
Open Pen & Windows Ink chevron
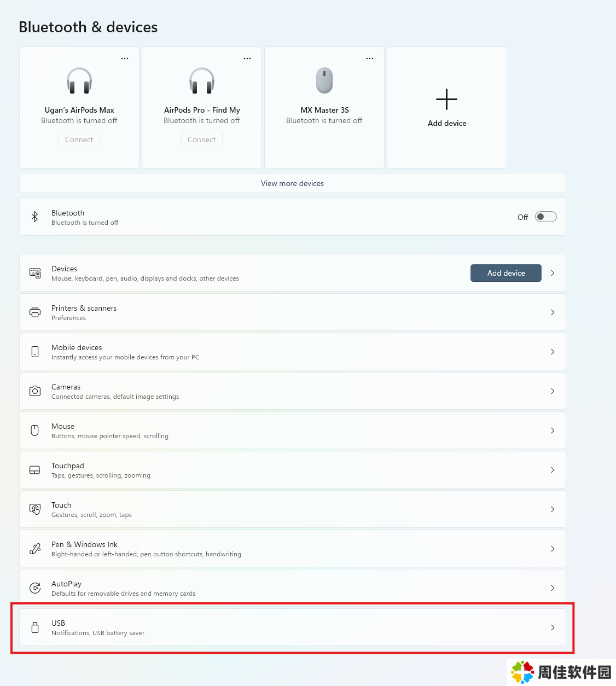pos(553,549)
